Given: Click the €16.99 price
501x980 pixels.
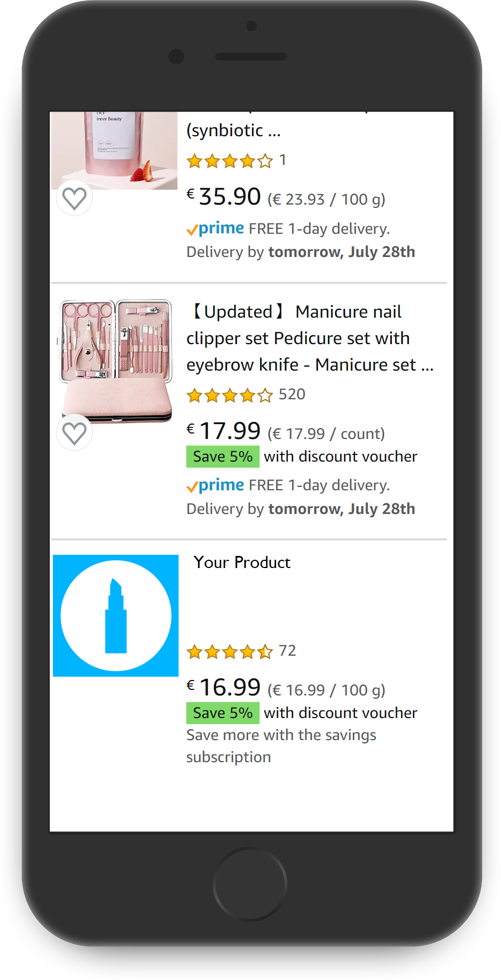Looking at the screenshot, I should [x=223, y=687].
